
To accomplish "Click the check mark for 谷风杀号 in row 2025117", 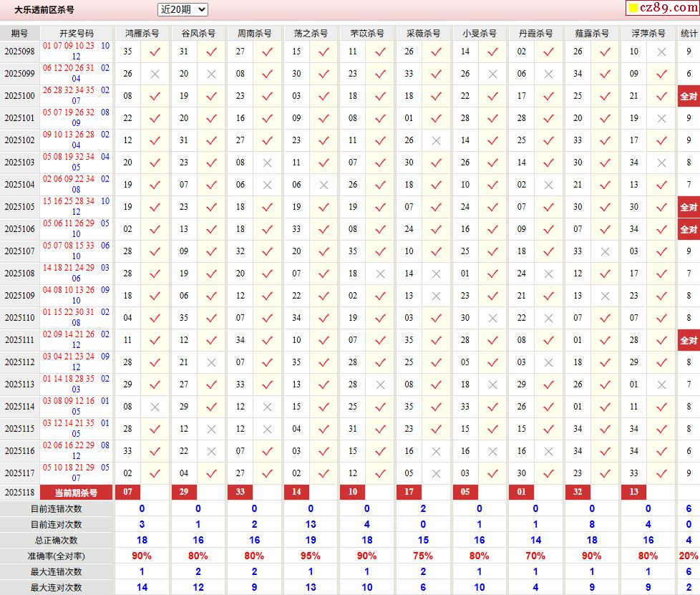I will 211,473.
